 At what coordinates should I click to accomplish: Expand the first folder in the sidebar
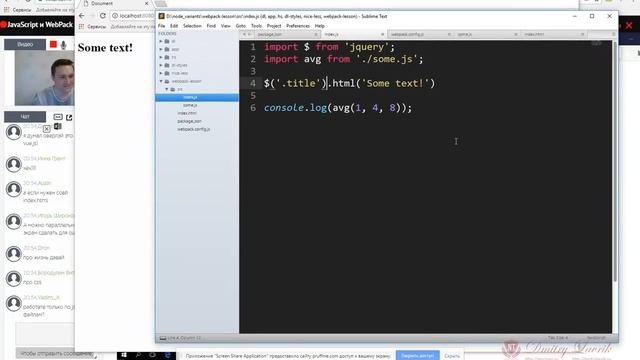pyautogui.click(x=161, y=41)
